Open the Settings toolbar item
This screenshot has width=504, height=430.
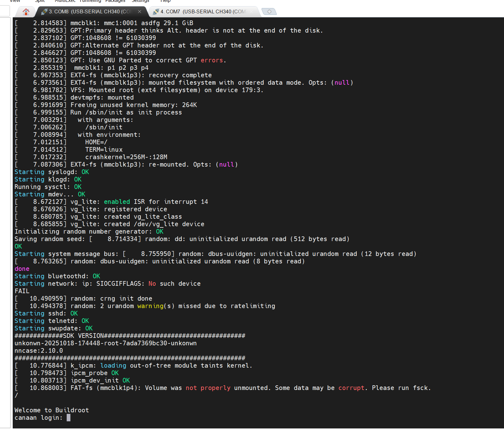click(x=140, y=1)
